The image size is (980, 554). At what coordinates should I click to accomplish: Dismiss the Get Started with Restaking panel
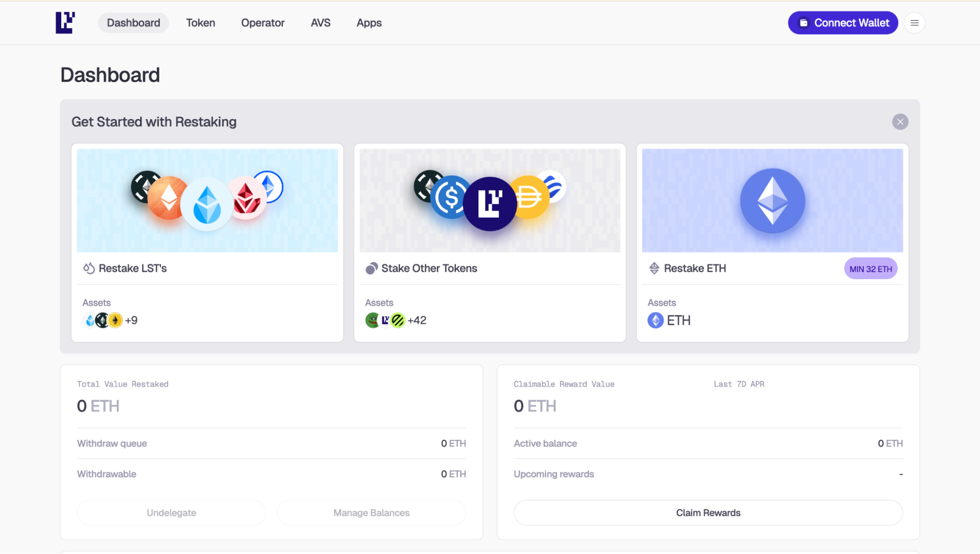(x=900, y=122)
